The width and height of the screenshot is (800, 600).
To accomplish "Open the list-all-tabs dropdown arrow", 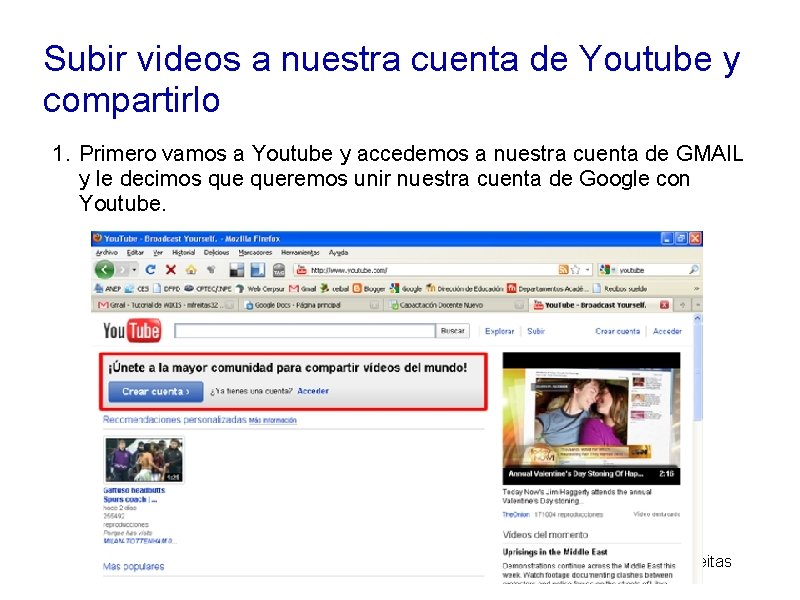I will click(697, 305).
